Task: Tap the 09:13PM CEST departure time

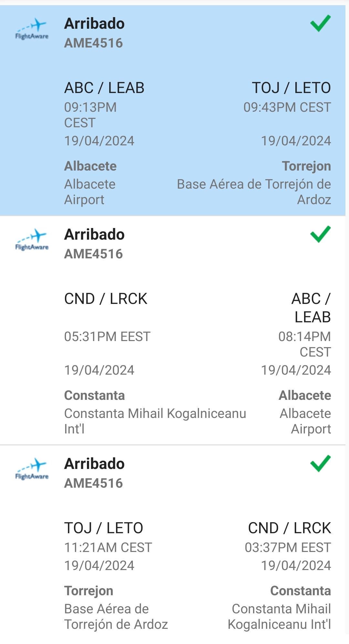Action: click(90, 115)
